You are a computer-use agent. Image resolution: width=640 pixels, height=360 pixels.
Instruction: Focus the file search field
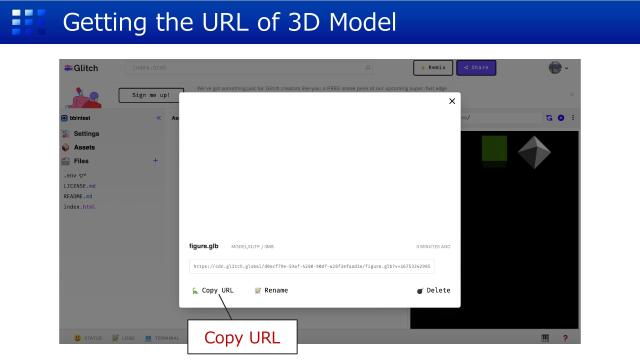point(249,68)
